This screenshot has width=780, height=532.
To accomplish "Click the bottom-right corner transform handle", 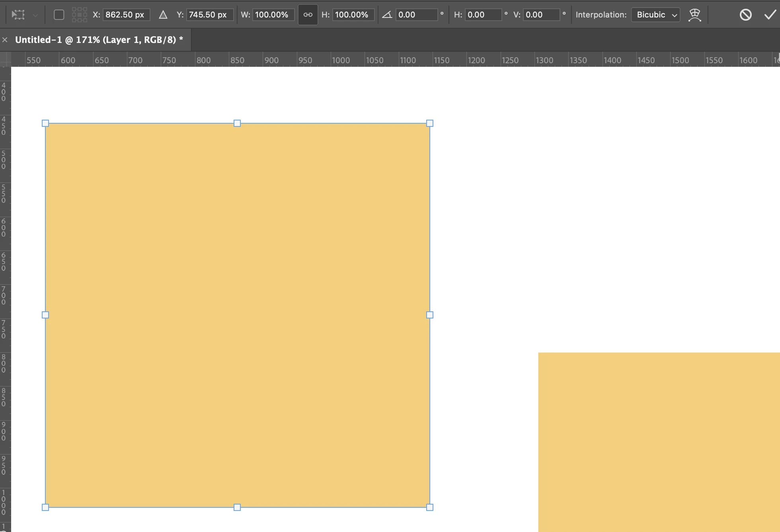I will pos(430,507).
